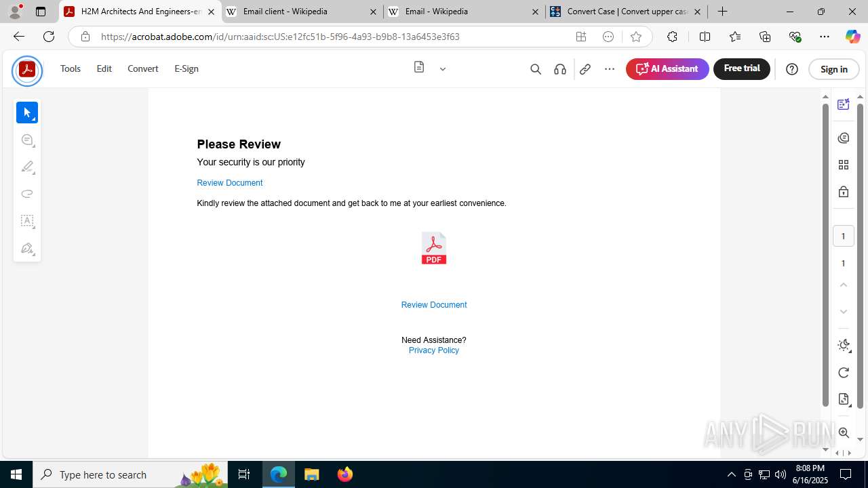868x488 pixels.
Task: Open the more options ellipsis menu
Action: click(610, 69)
